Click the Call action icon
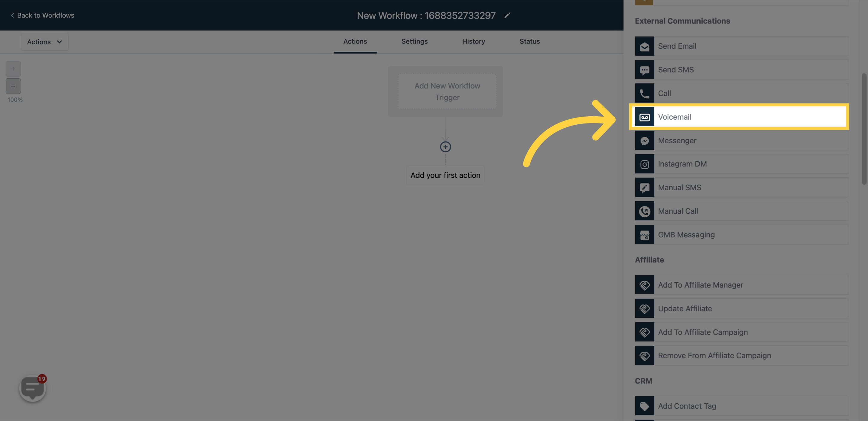This screenshot has width=868, height=421. pyautogui.click(x=645, y=93)
